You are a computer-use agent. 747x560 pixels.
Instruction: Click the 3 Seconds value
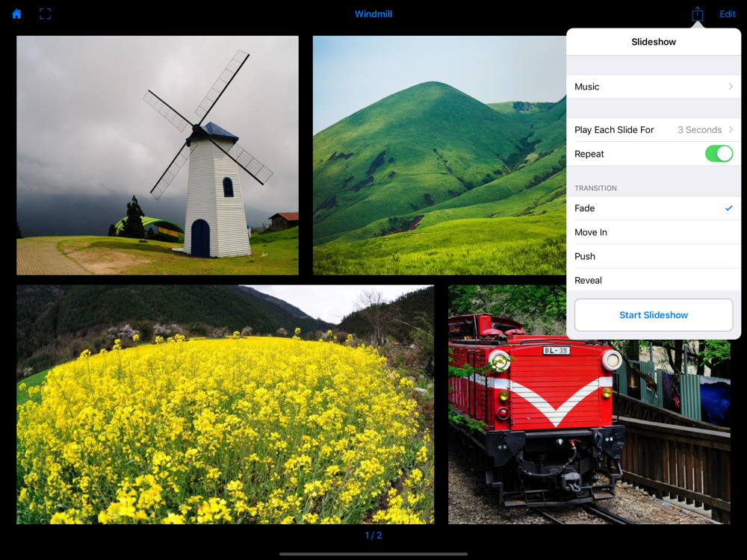point(699,129)
